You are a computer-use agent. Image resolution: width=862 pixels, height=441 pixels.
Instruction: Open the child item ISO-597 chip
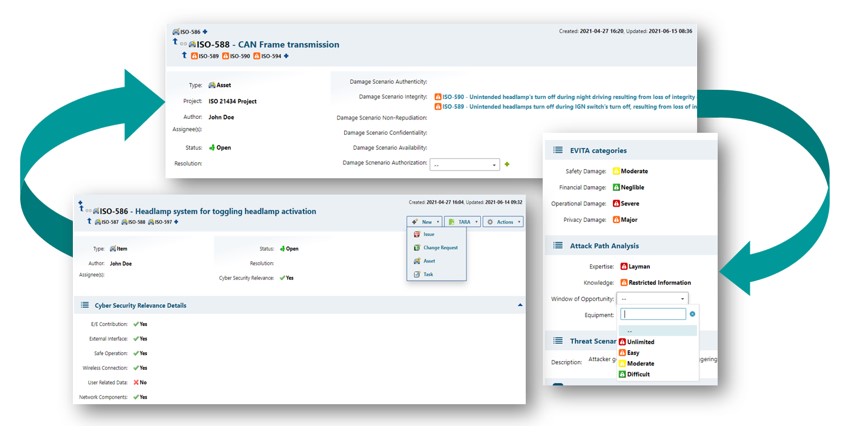(160, 222)
